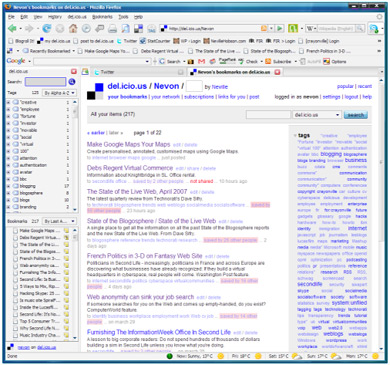Click the 'your network' link

[166, 97]
